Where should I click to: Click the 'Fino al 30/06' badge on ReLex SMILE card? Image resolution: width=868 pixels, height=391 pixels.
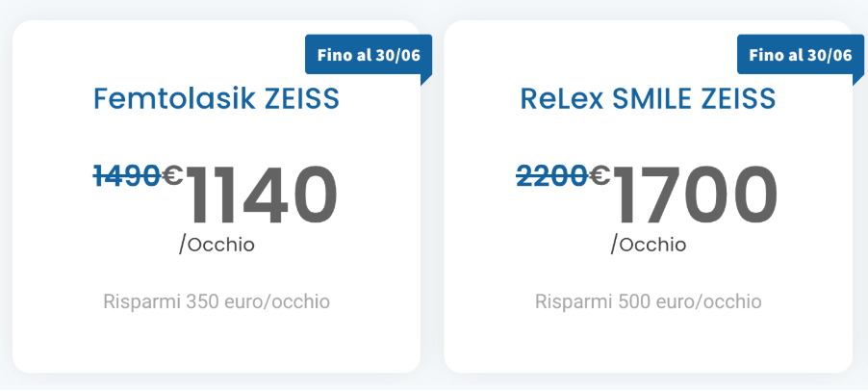point(800,55)
